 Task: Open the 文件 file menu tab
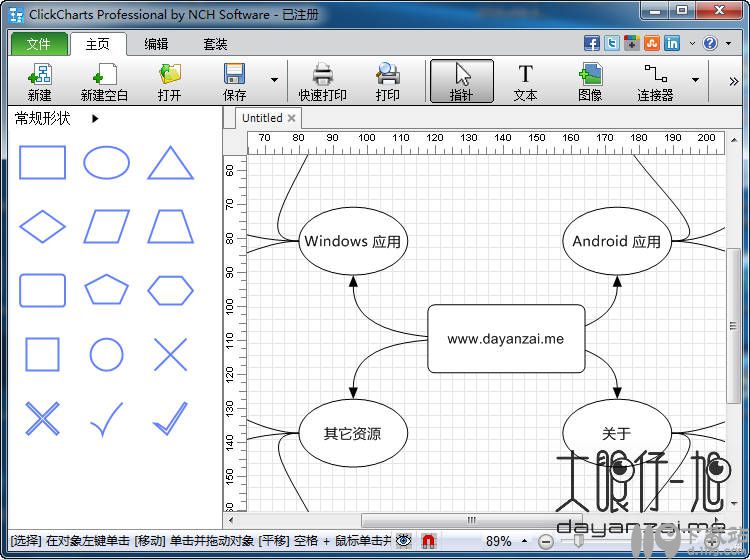pos(38,44)
